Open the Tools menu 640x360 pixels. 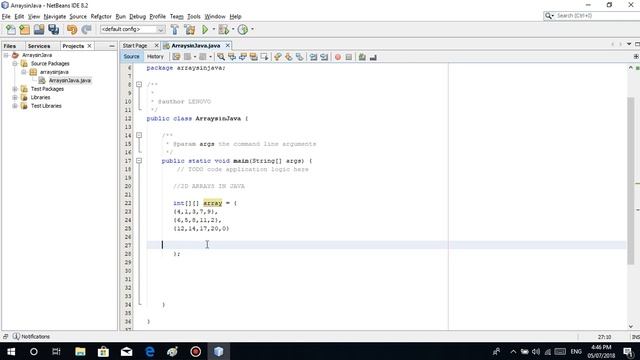(193, 16)
